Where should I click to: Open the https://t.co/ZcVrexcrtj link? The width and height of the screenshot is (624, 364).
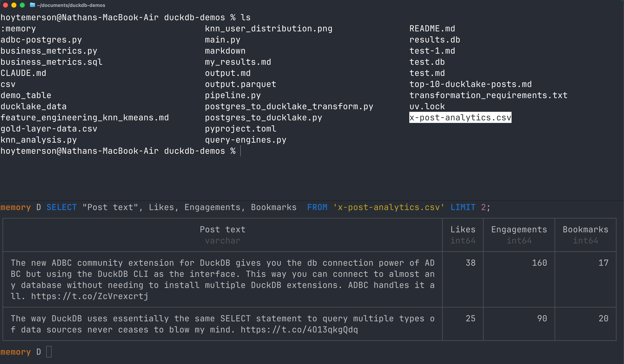(x=90, y=296)
